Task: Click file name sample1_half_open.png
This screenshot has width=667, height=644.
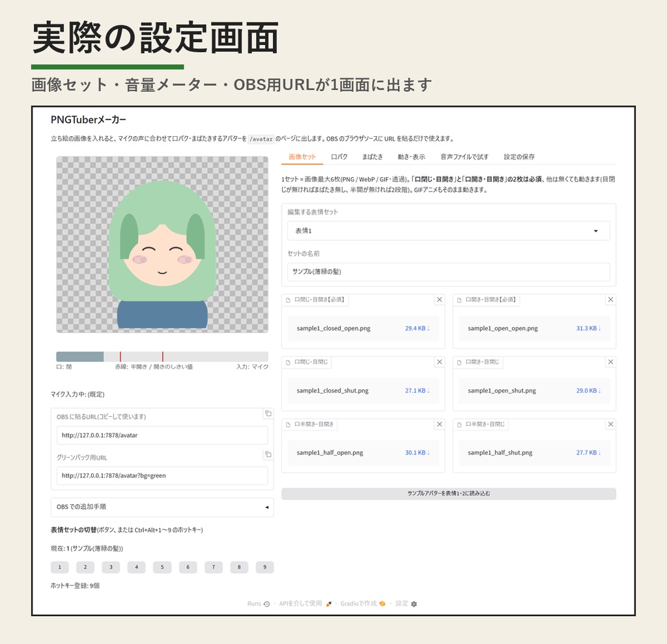Action: tap(330, 453)
